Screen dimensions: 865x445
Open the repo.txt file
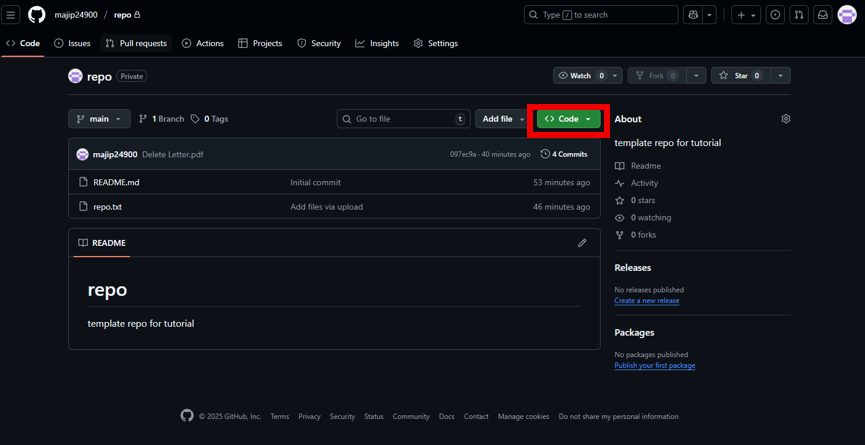pos(108,207)
